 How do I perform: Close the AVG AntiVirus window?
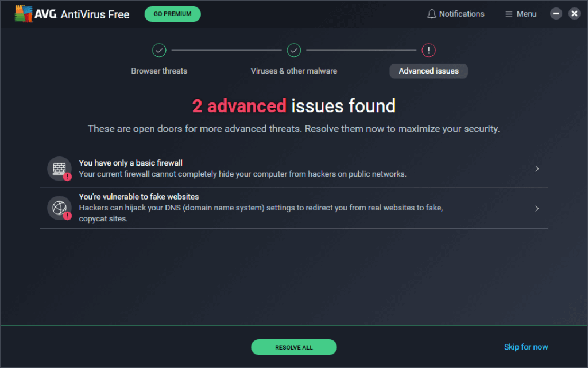pyautogui.click(x=574, y=14)
